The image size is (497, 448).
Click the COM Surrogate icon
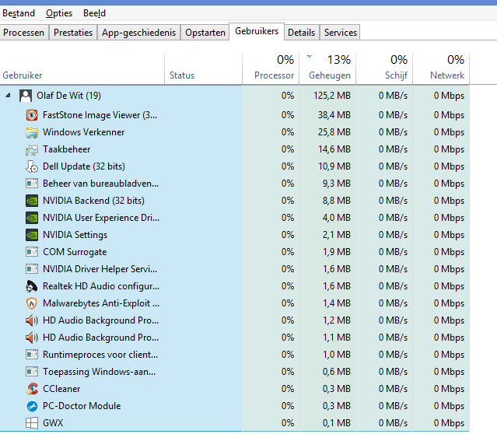(x=32, y=252)
